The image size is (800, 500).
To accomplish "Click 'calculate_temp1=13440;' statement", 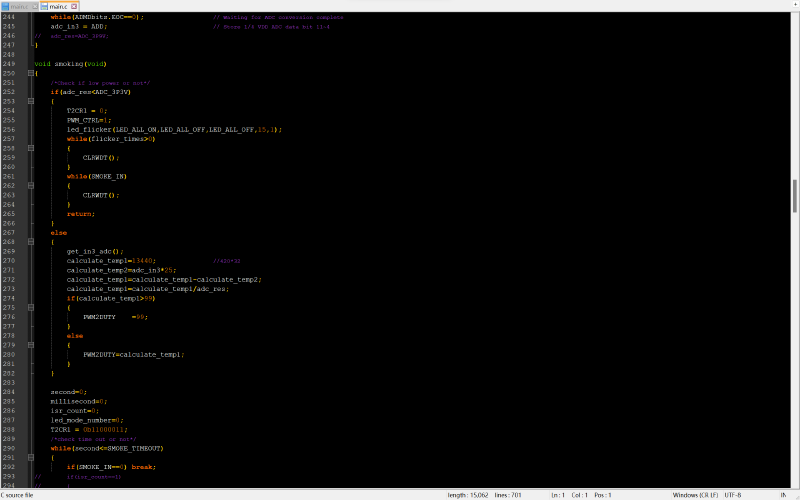I will 111,261.
